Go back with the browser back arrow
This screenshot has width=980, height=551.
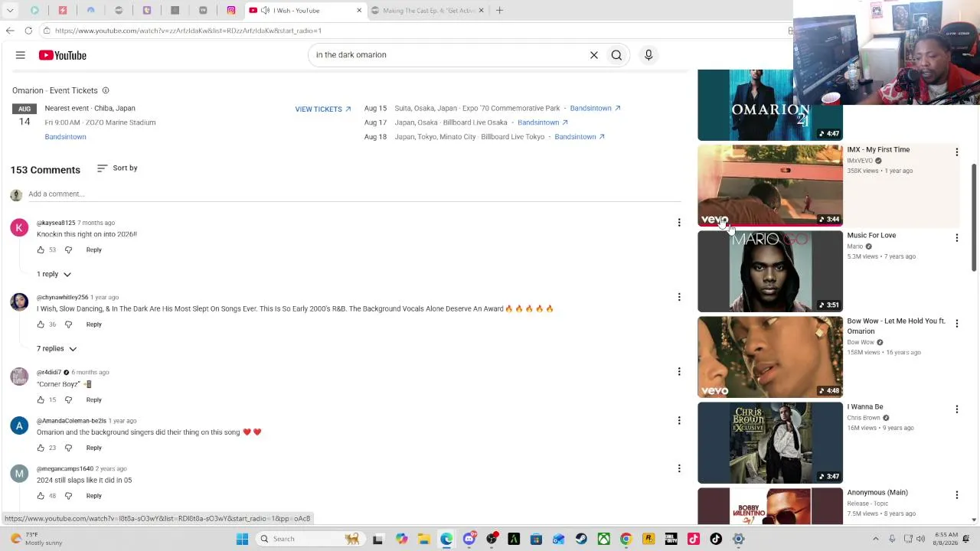point(10,31)
